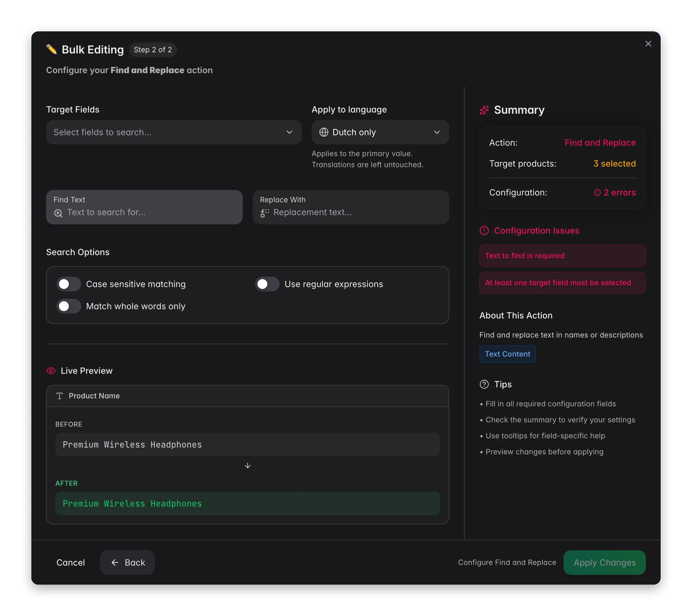The height and width of the screenshot is (616, 692).
Task: Click 'Configure Find and Replace' footer text
Action: point(507,563)
